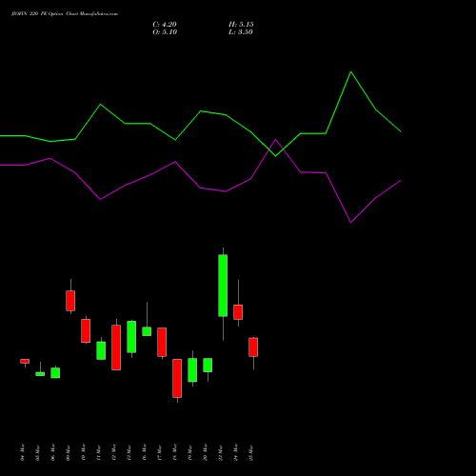The width and height of the screenshot is (476, 476).
Task: Select the small red candle above 04 Mar
Action: click(x=25, y=361)
